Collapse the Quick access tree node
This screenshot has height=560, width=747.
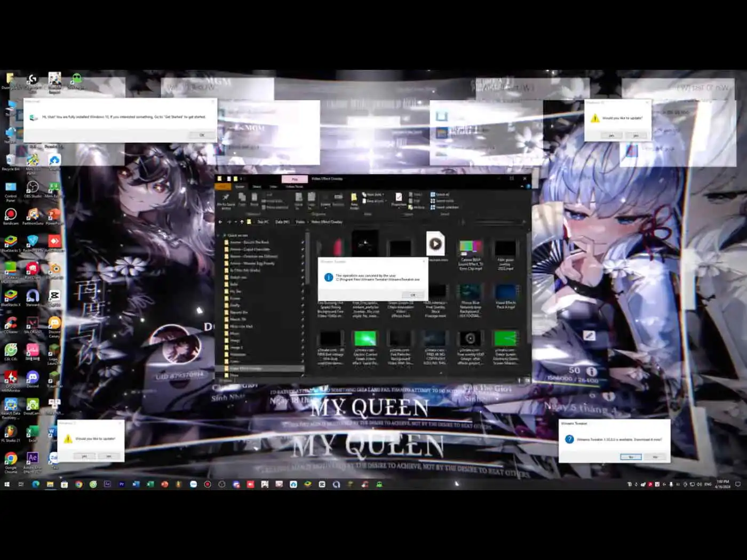click(218, 235)
